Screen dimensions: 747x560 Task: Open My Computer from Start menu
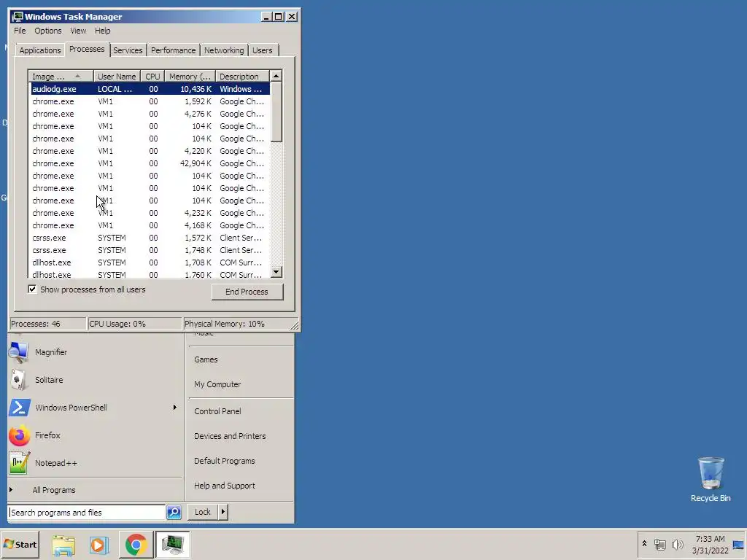pyautogui.click(x=217, y=384)
